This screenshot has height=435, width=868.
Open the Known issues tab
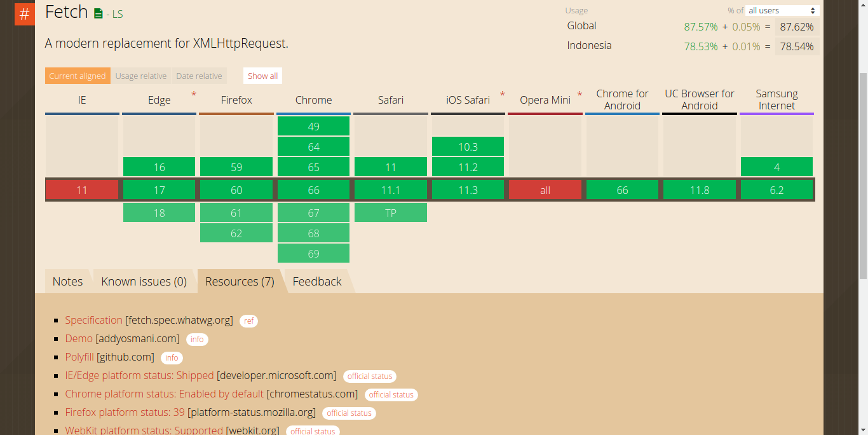pyautogui.click(x=144, y=281)
